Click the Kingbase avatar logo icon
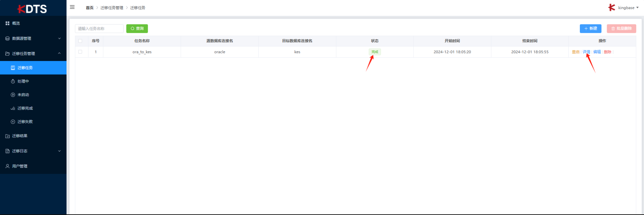The height and width of the screenshot is (215, 644). click(x=611, y=7)
